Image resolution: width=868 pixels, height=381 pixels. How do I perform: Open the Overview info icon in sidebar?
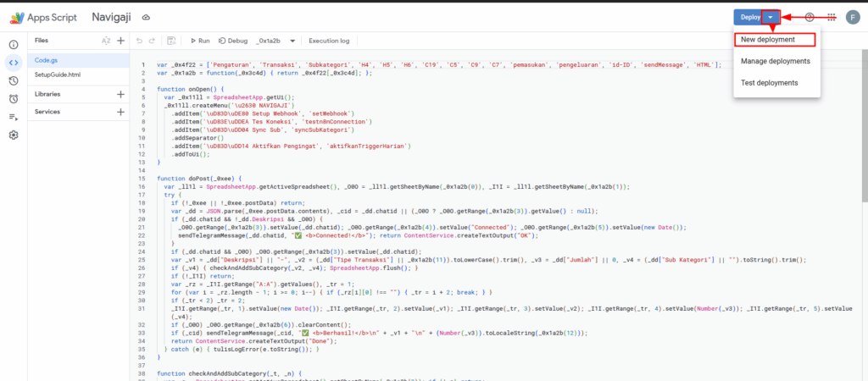point(14,44)
